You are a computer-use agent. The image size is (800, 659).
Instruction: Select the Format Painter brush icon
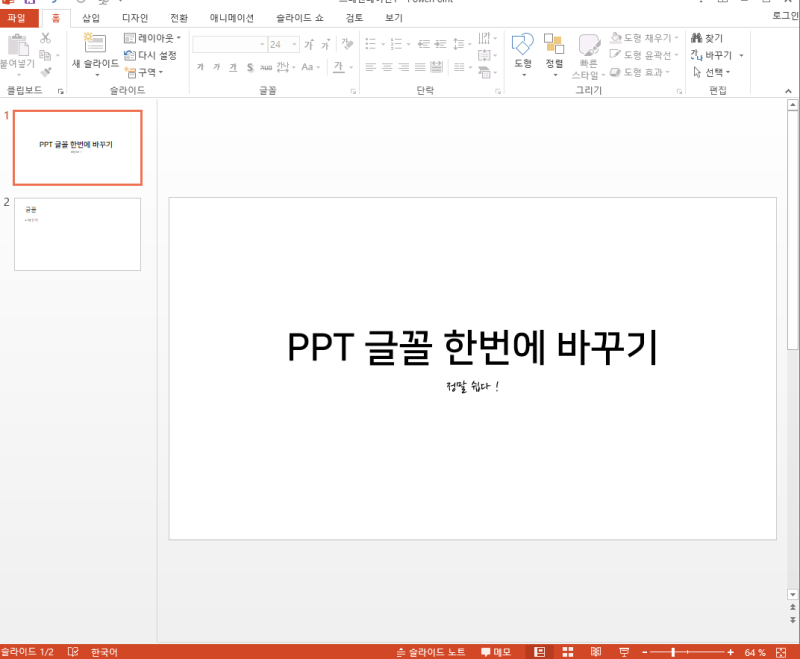pyautogui.click(x=45, y=72)
